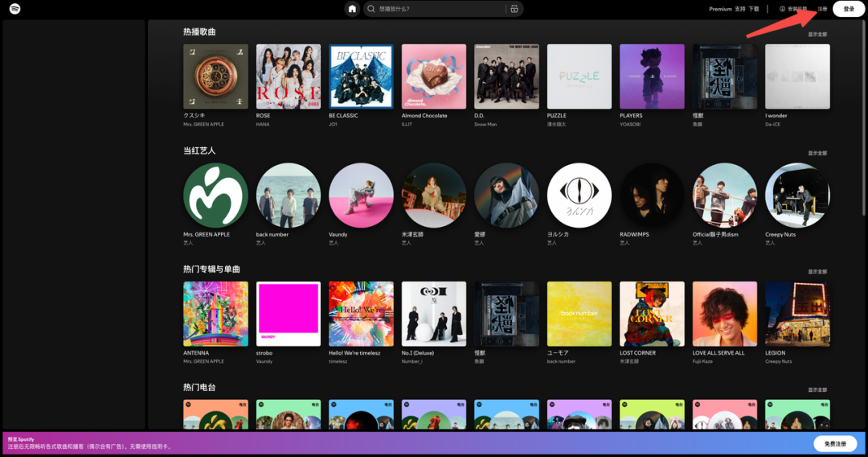Click the Official髭男dism artist name
This screenshot has height=457, width=868.
(x=715, y=234)
